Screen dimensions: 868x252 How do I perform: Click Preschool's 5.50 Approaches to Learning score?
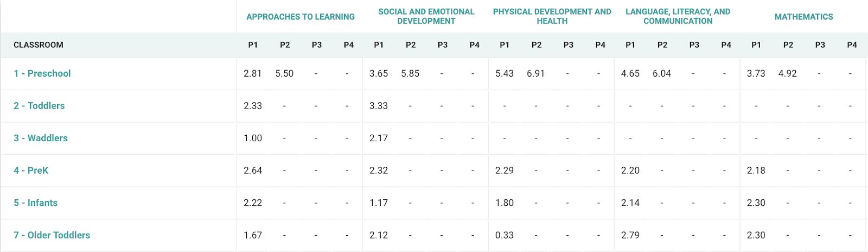coord(284,73)
